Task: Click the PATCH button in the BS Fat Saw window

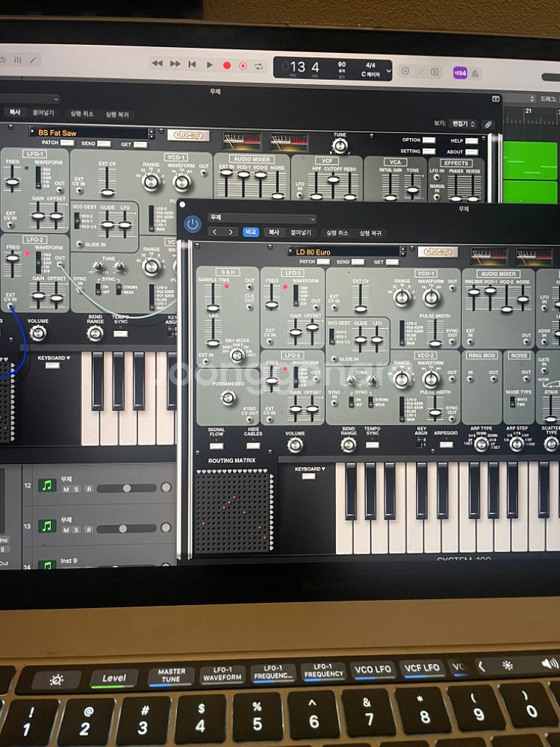Action: pos(67,143)
